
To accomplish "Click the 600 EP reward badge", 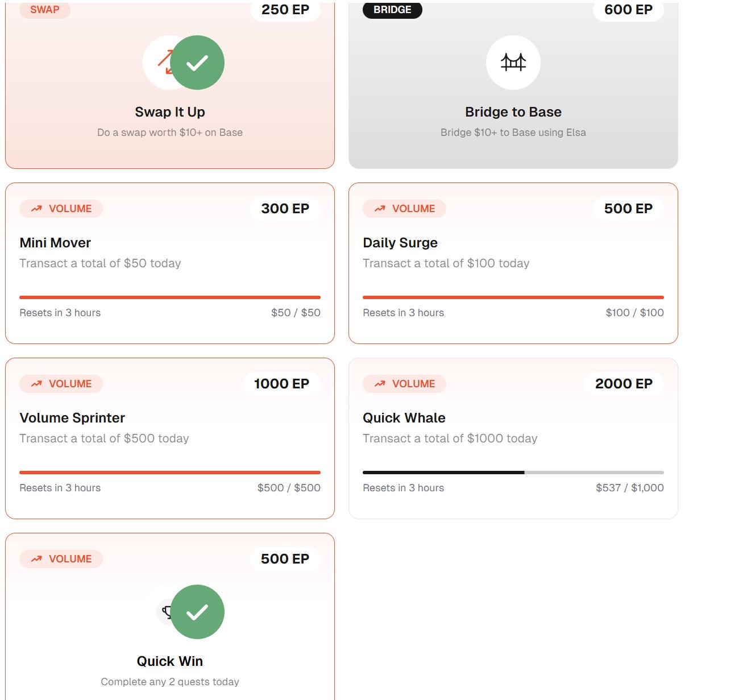I will [x=628, y=10].
